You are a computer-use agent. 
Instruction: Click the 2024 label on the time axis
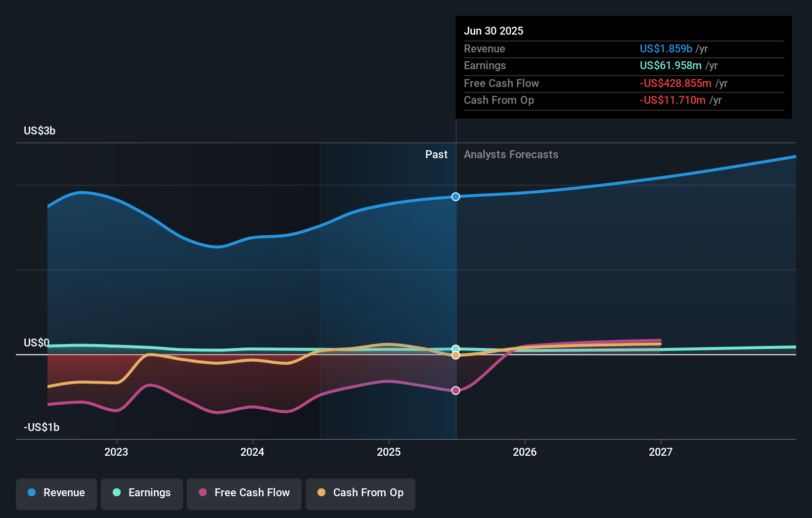[x=252, y=451]
